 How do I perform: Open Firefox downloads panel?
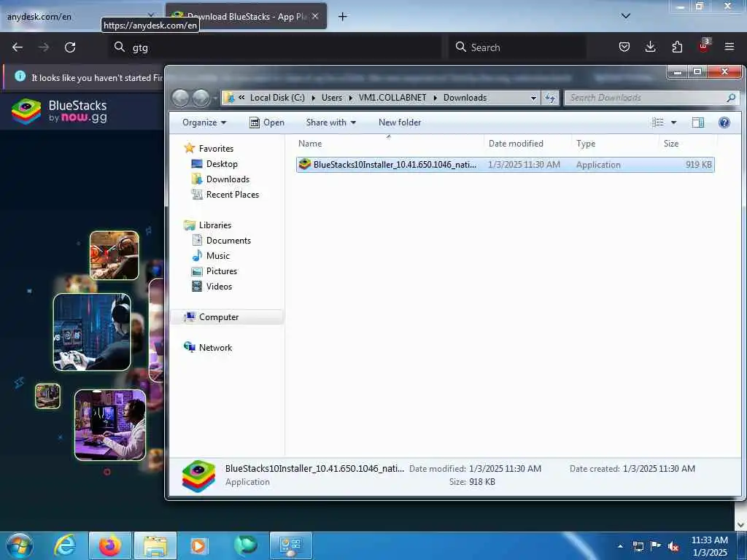tap(650, 47)
